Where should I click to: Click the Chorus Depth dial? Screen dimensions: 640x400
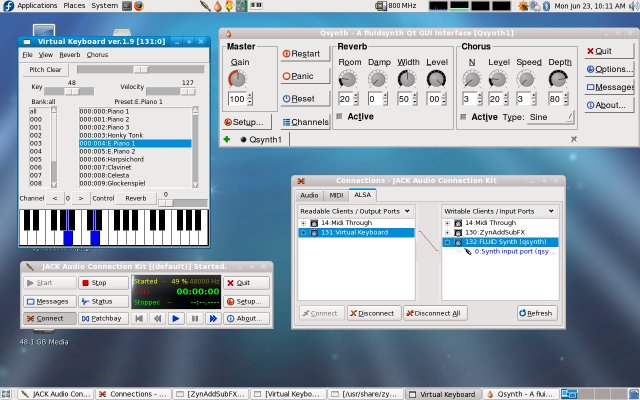(x=558, y=79)
